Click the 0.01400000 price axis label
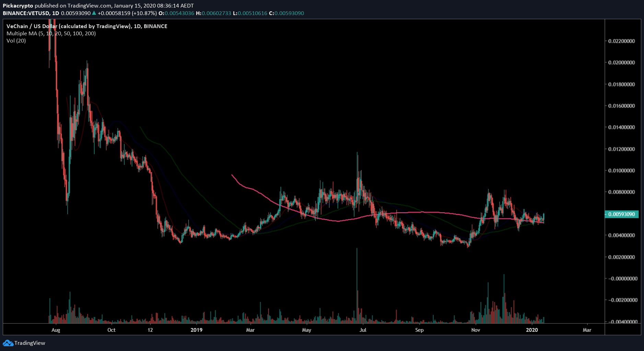Viewport: 644px width, 351px height. coord(621,127)
